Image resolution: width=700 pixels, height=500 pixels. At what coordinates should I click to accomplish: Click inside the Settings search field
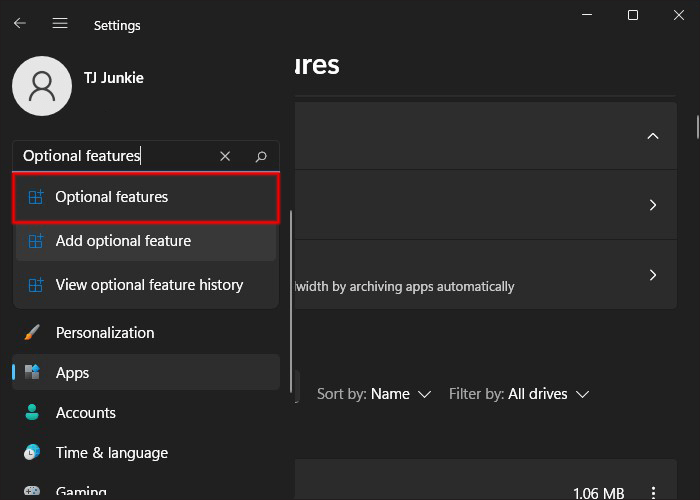(x=115, y=156)
